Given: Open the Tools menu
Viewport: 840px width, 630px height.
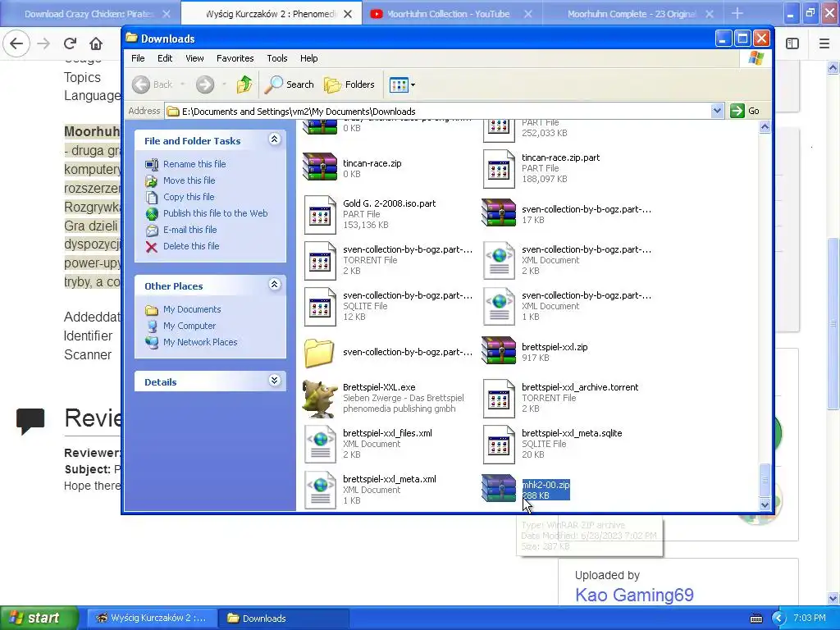Looking at the screenshot, I should [277, 58].
